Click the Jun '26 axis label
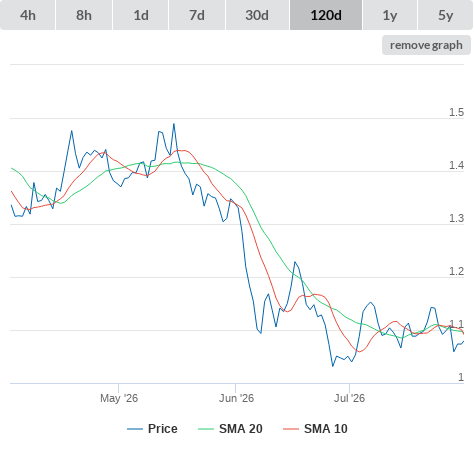This screenshot has height=455, width=474. point(236,398)
